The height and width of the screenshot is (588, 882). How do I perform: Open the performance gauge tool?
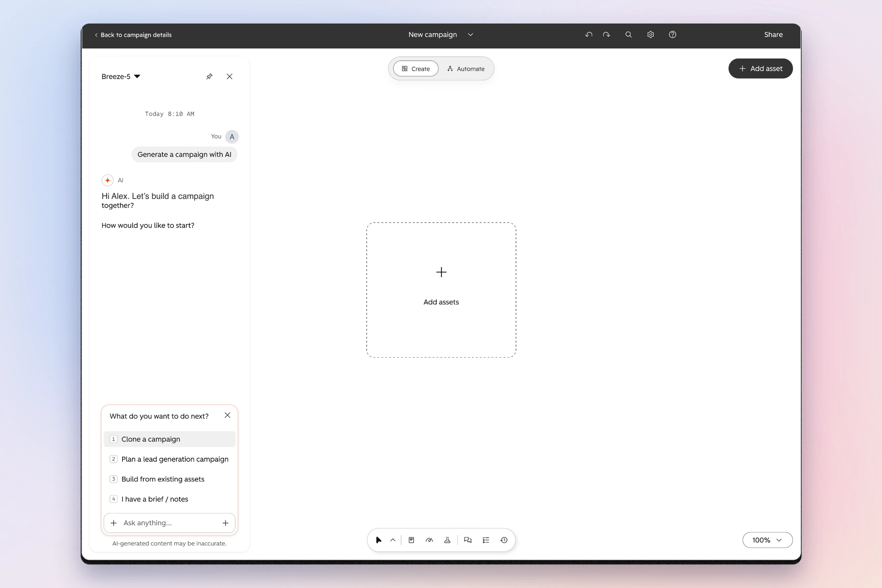click(x=429, y=540)
